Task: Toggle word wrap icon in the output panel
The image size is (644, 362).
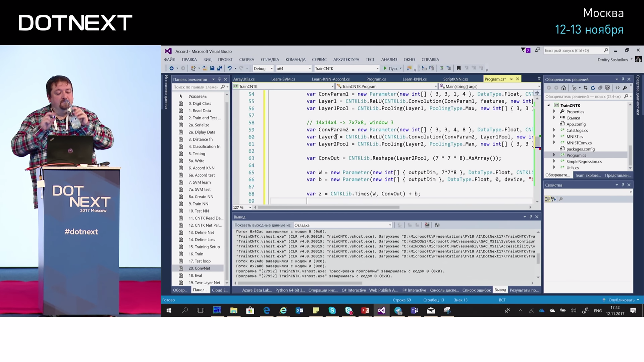Action: 437,225
